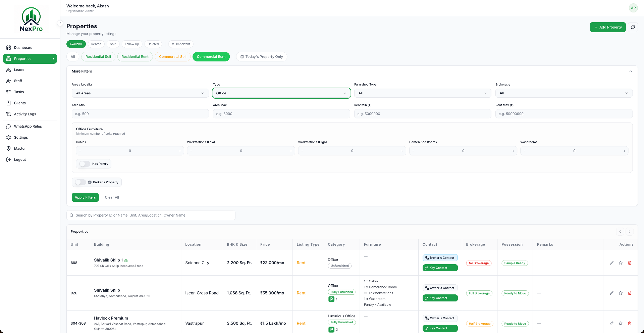Delete unit 920 listing
The height and width of the screenshot is (333, 644).
click(630, 293)
